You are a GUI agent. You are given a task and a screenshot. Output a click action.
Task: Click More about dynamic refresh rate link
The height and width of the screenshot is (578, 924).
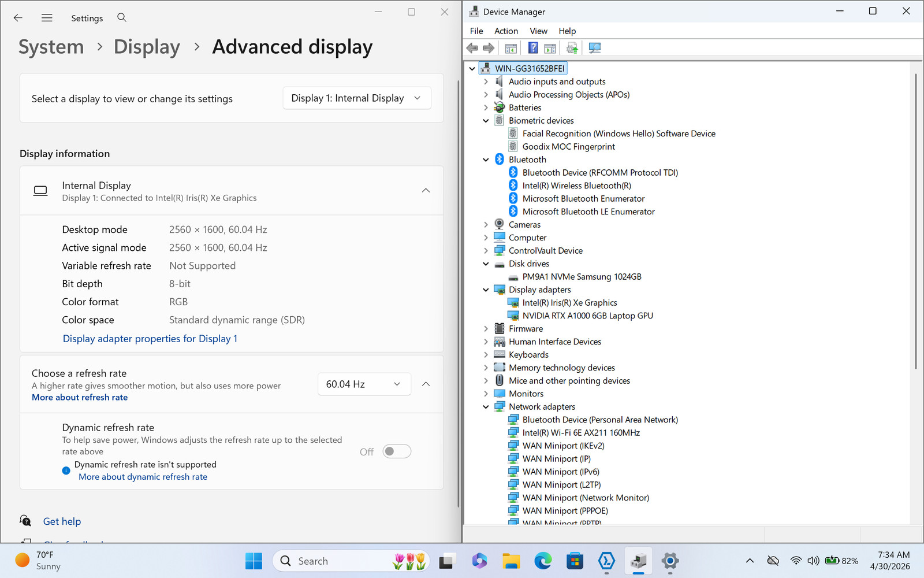[143, 477]
